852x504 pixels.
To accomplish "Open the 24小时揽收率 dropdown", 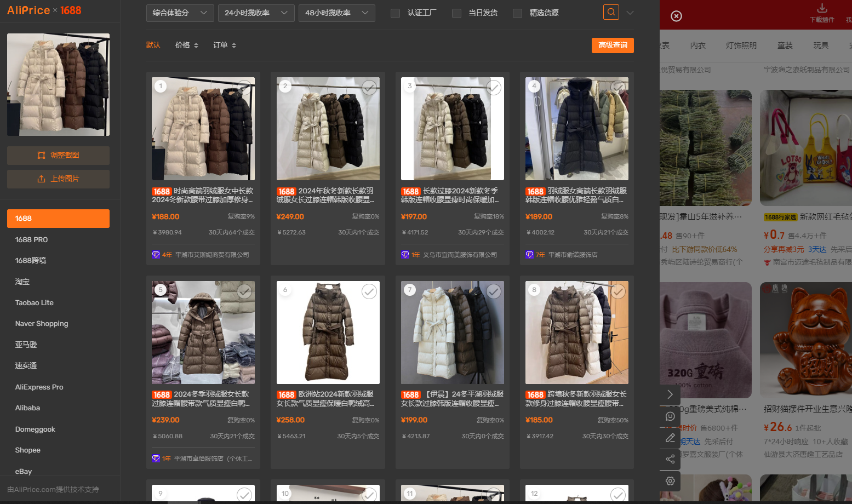I will point(256,13).
